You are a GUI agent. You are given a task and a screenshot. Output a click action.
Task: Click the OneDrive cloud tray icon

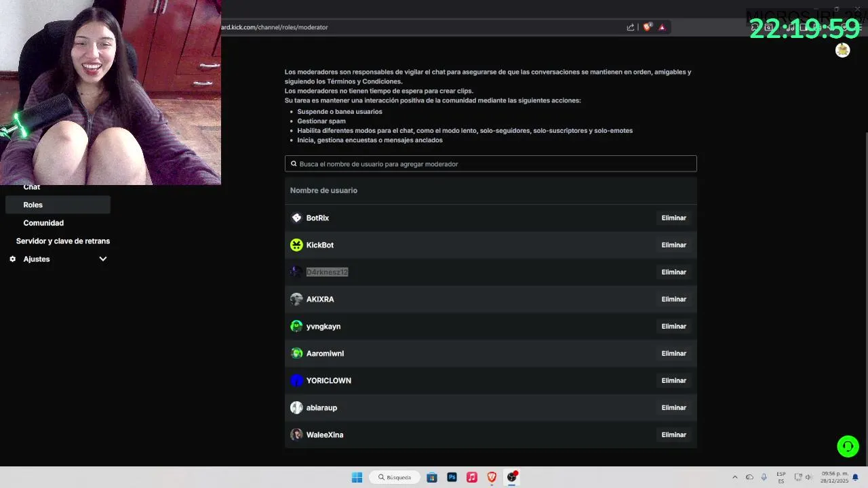749,477
